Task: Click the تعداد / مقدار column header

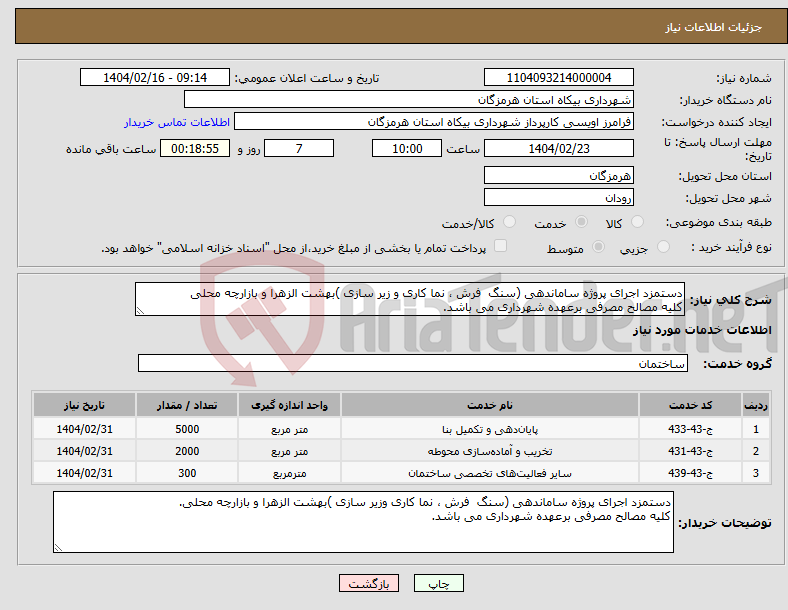Action: pos(187,405)
